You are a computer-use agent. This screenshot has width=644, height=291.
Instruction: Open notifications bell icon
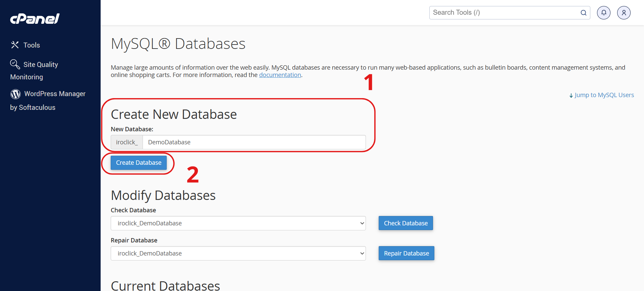point(604,13)
